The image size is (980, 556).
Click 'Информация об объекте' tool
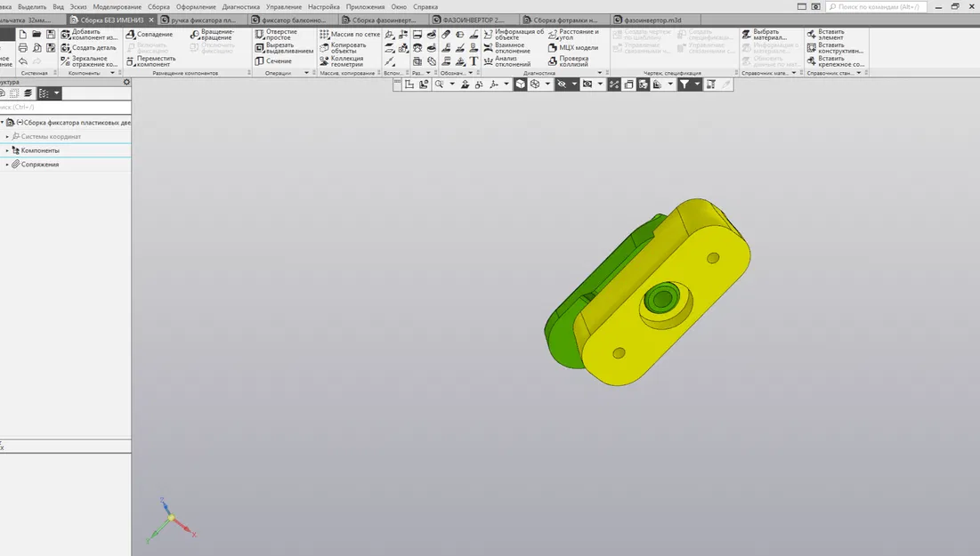pyautogui.click(x=513, y=35)
